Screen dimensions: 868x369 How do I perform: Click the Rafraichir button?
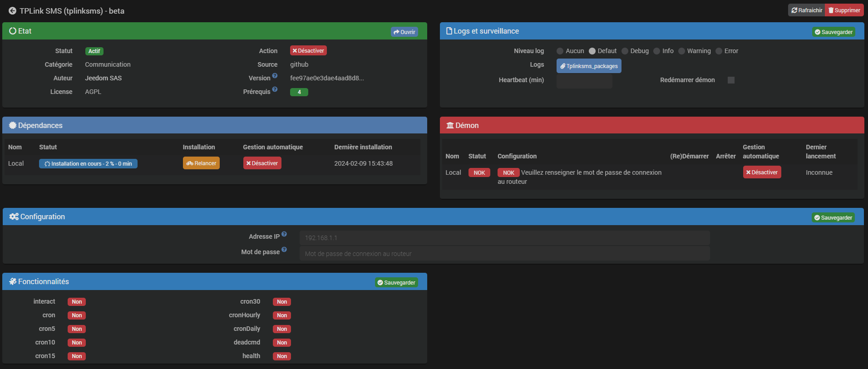pos(807,10)
